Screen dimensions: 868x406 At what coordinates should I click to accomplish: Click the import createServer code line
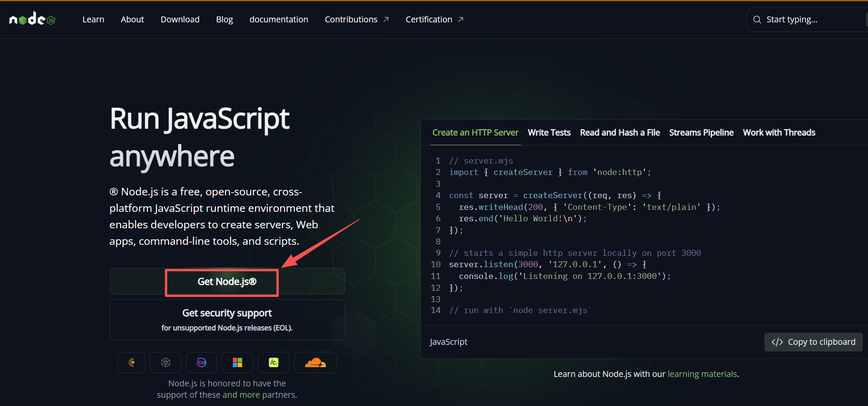550,172
